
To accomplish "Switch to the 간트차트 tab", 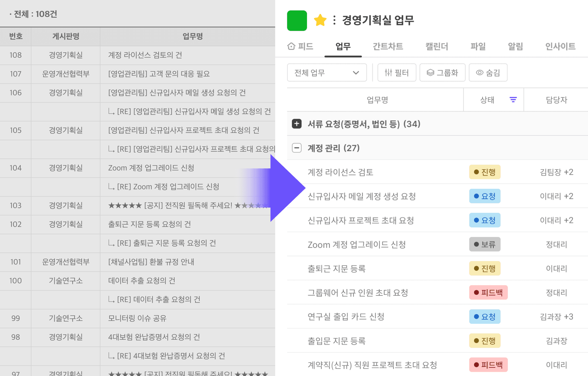I will (x=388, y=46).
